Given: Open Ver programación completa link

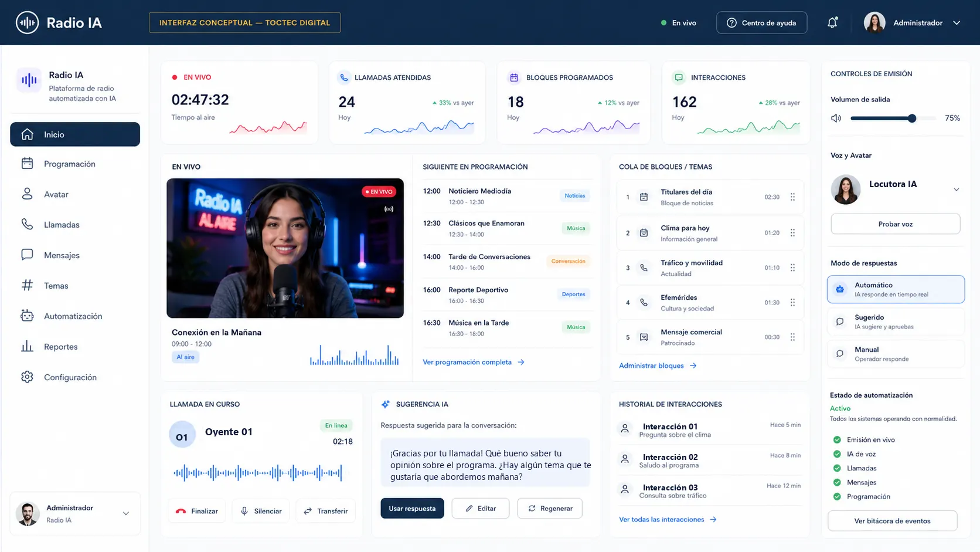Looking at the screenshot, I should click(x=474, y=363).
